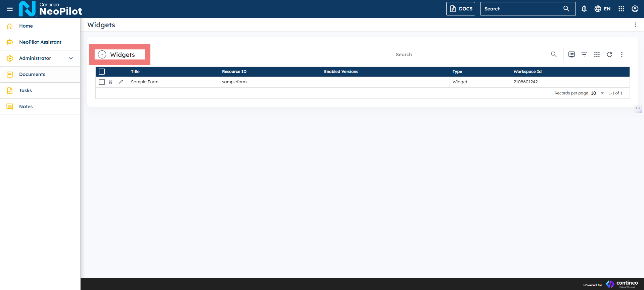Check the select-all header checkbox
The width and height of the screenshot is (644, 290).
pos(102,72)
